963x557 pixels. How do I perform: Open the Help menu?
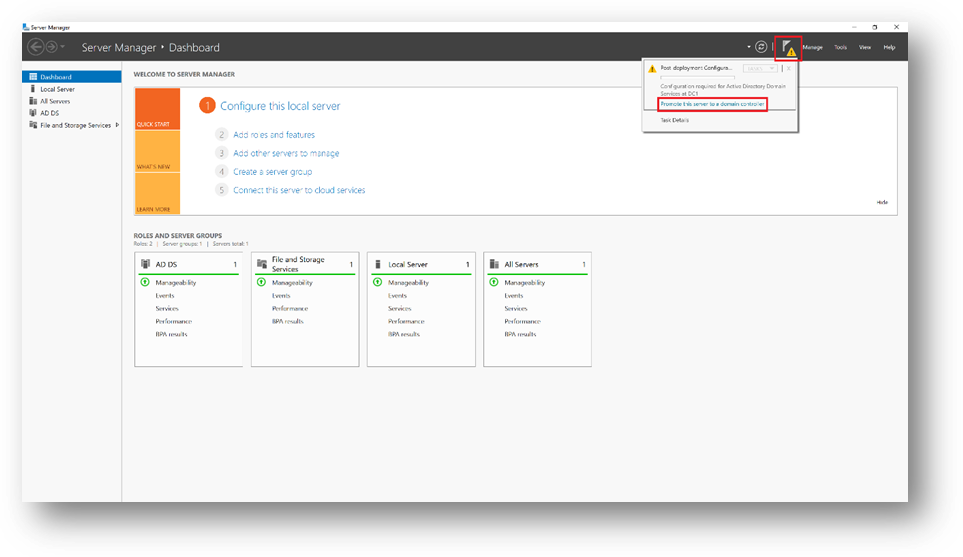889,47
